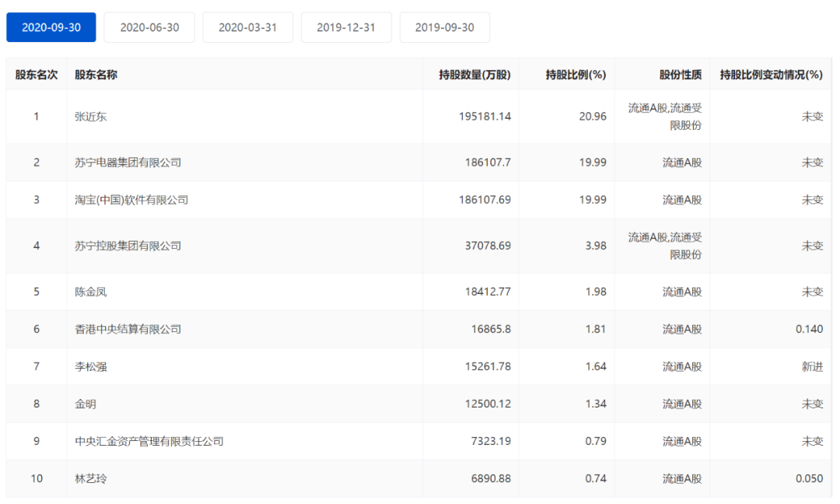Select the 李松强 shareholder name

(90, 366)
